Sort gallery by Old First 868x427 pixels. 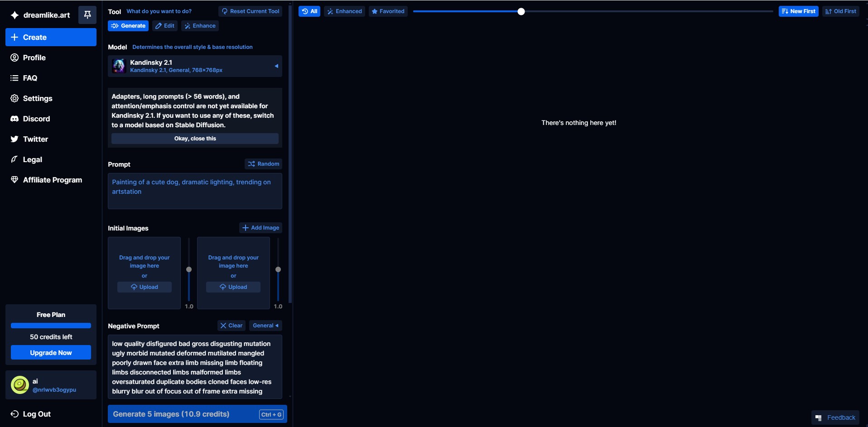840,11
